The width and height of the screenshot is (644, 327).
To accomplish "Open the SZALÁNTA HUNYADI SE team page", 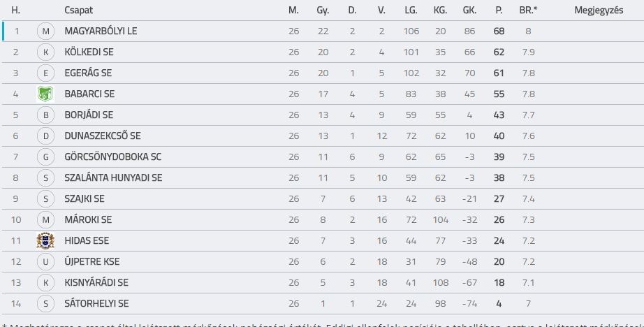I will tap(113, 178).
